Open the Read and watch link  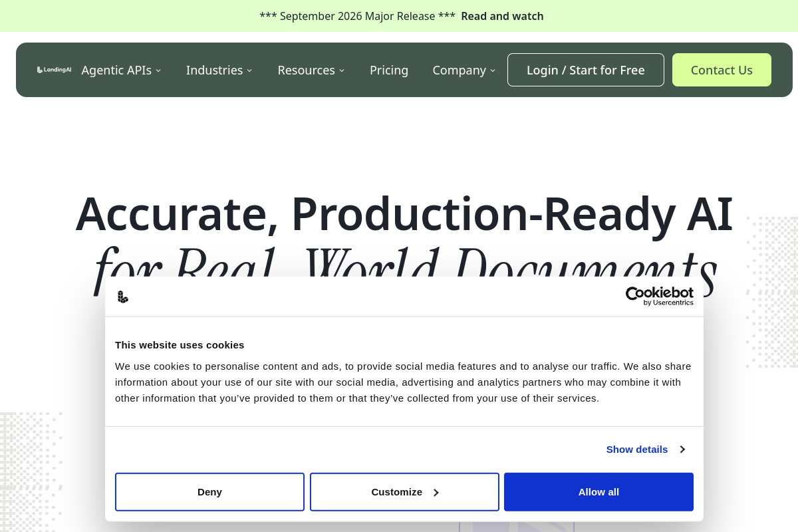click(502, 16)
